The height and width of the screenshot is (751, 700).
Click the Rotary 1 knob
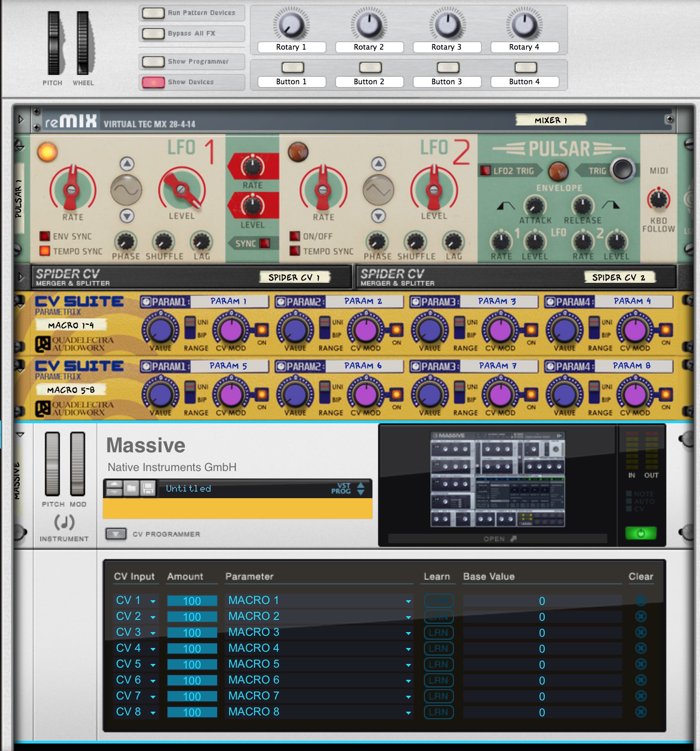tap(291, 24)
